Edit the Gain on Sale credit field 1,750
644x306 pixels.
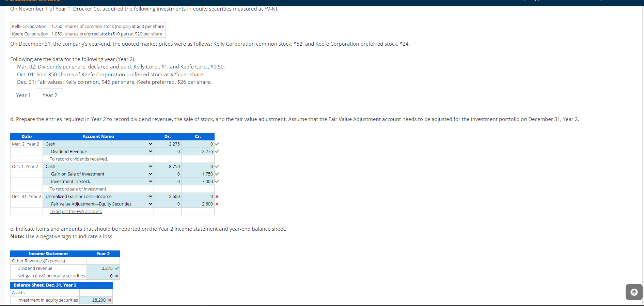198,174
